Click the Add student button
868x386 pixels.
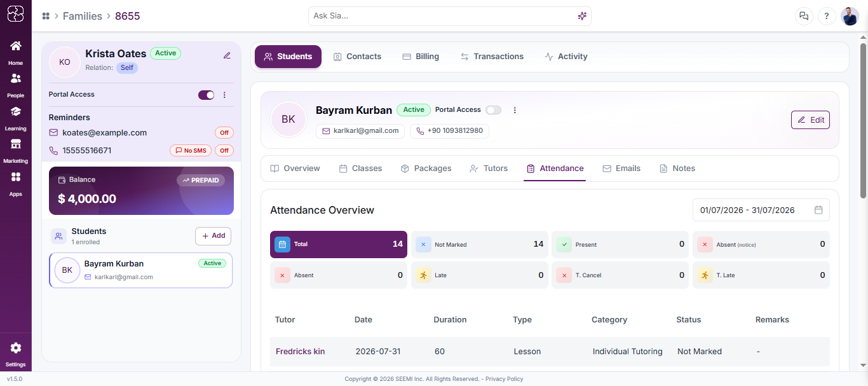(213, 236)
